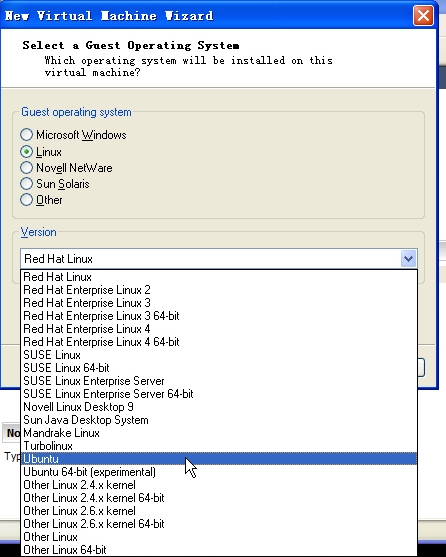Choose Turbolinux from the list
446x557 pixels.
(x=219, y=446)
